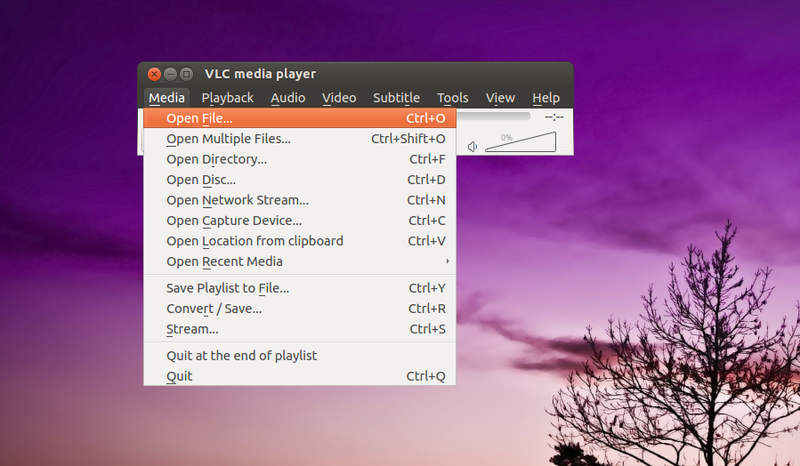800x466 pixels.
Task: Maximize the VLC media player window
Action: (187, 74)
